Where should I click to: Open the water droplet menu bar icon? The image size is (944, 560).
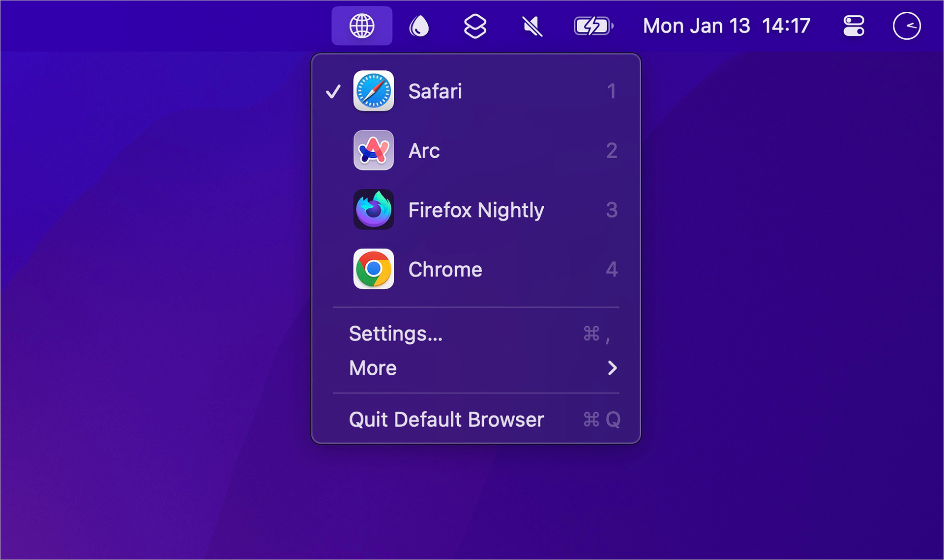419,26
